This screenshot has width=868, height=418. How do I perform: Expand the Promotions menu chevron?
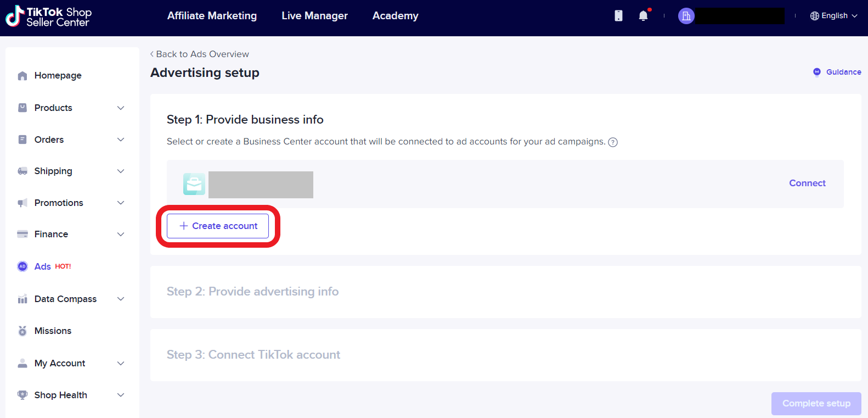point(121,203)
